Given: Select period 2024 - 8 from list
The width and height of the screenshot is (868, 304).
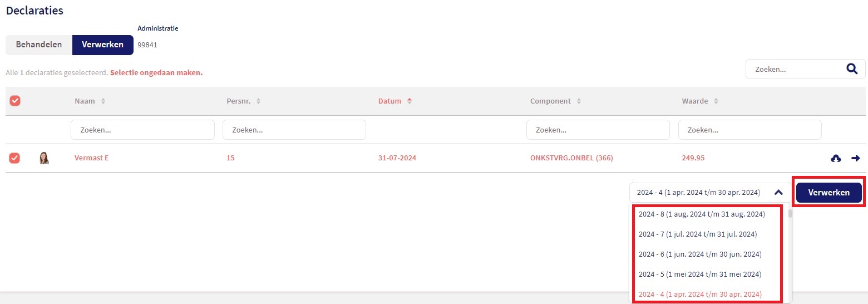Looking at the screenshot, I should [x=702, y=214].
